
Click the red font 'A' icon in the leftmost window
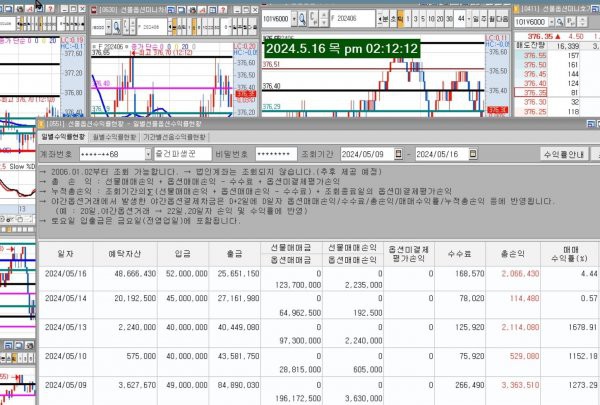pyautogui.click(x=29, y=8)
